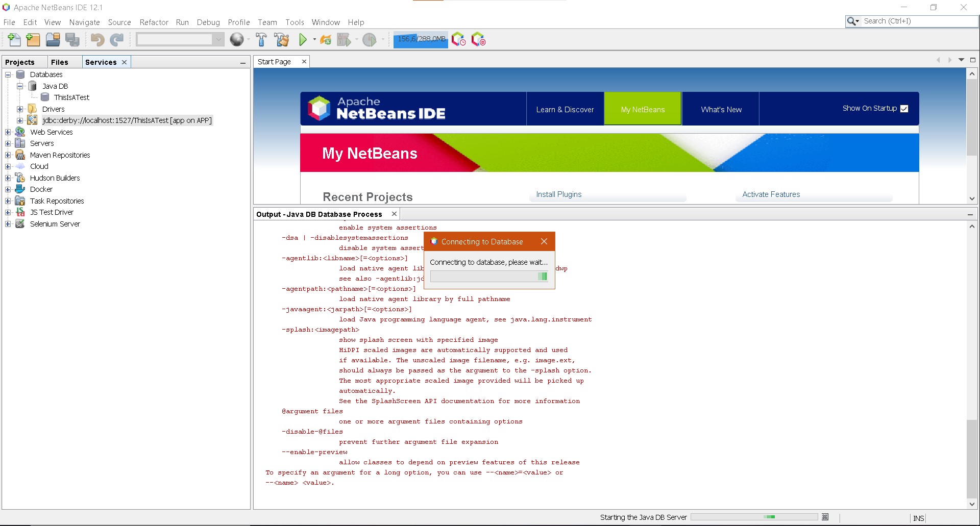Click the Open Project toolbar icon
Image resolution: width=980 pixels, height=526 pixels.
[x=53, y=39]
